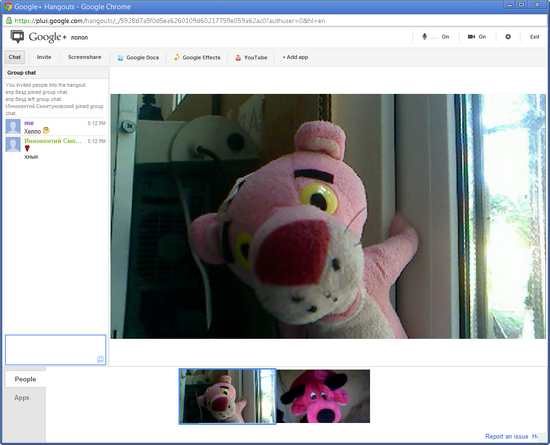Launch Google Effects app

pyautogui.click(x=197, y=58)
